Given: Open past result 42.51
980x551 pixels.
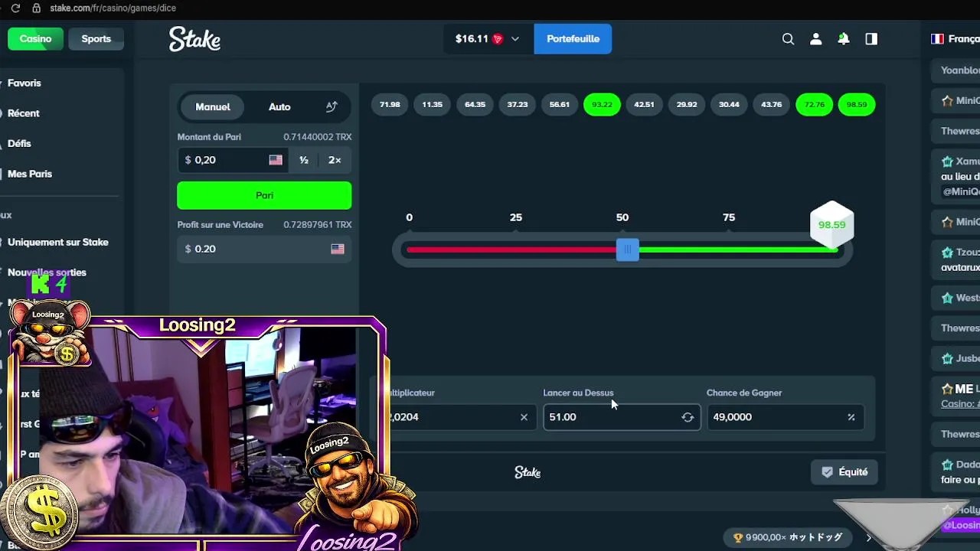Looking at the screenshot, I should click(645, 105).
